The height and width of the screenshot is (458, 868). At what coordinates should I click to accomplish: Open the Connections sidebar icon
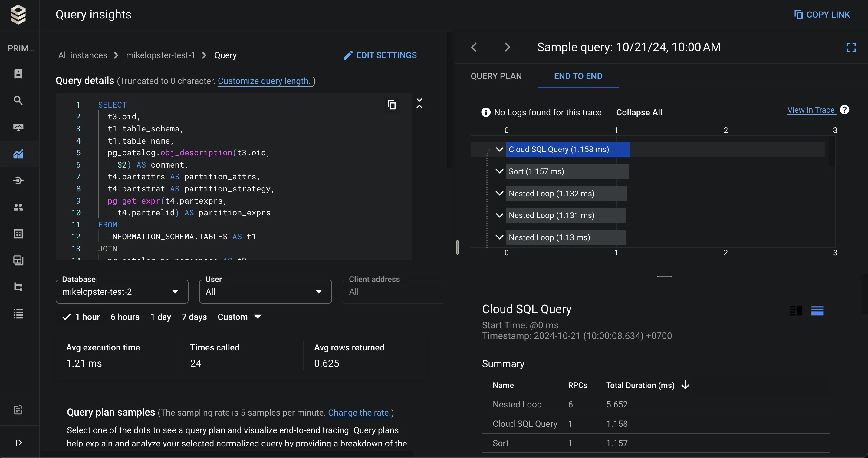(x=18, y=181)
